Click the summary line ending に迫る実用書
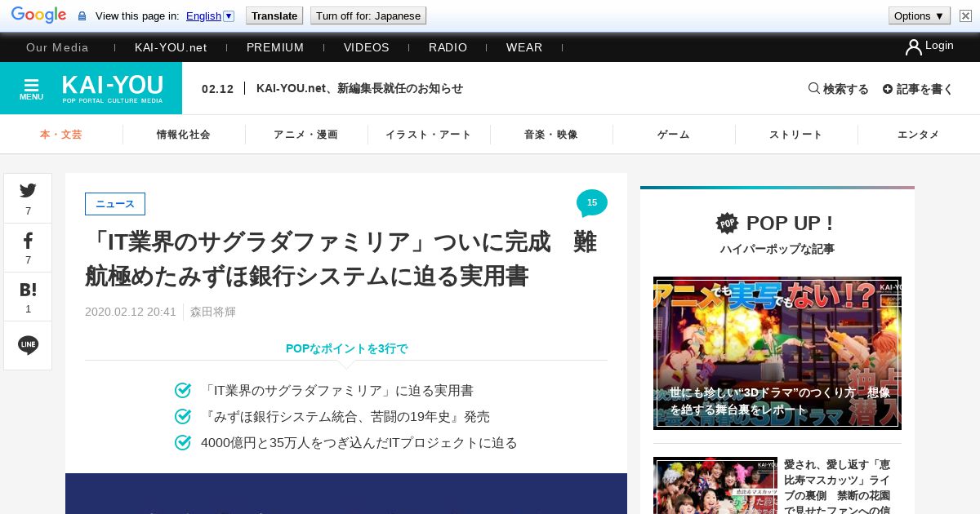This screenshot has height=514, width=980. (x=337, y=391)
